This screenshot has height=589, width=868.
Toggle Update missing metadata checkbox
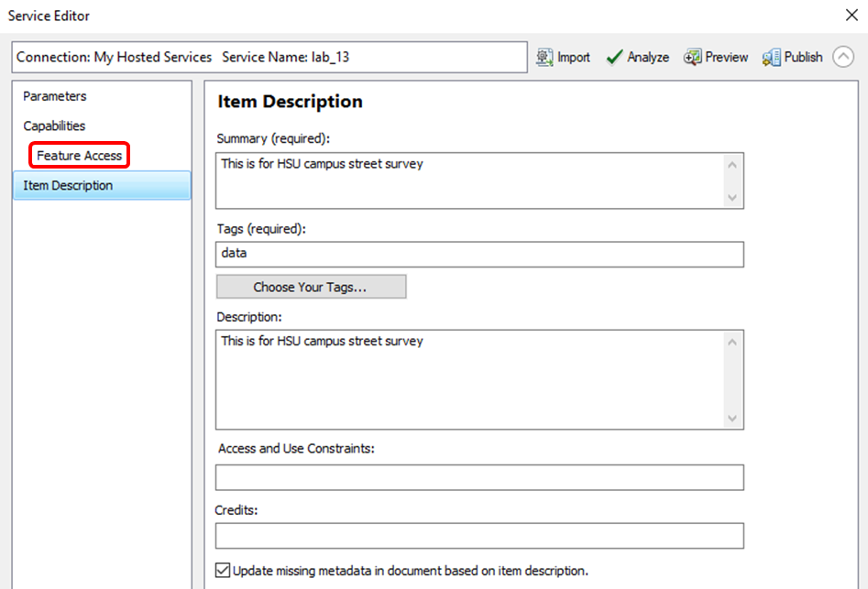pos(223,570)
